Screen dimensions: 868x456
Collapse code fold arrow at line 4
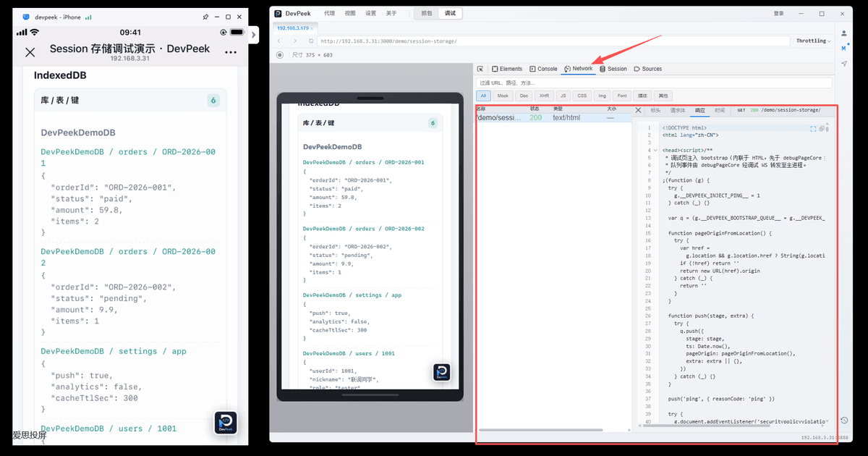point(654,150)
